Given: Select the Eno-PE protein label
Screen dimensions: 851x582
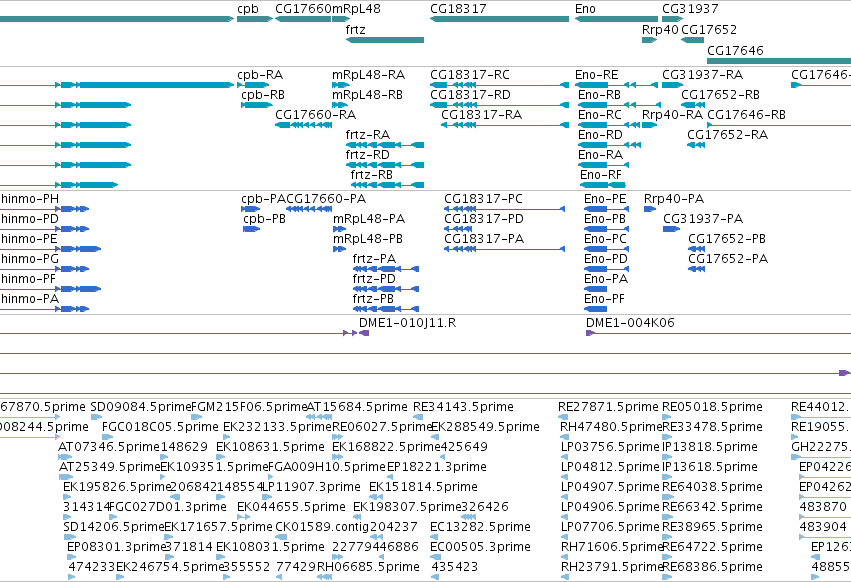Looking at the screenshot, I should click(x=605, y=199).
